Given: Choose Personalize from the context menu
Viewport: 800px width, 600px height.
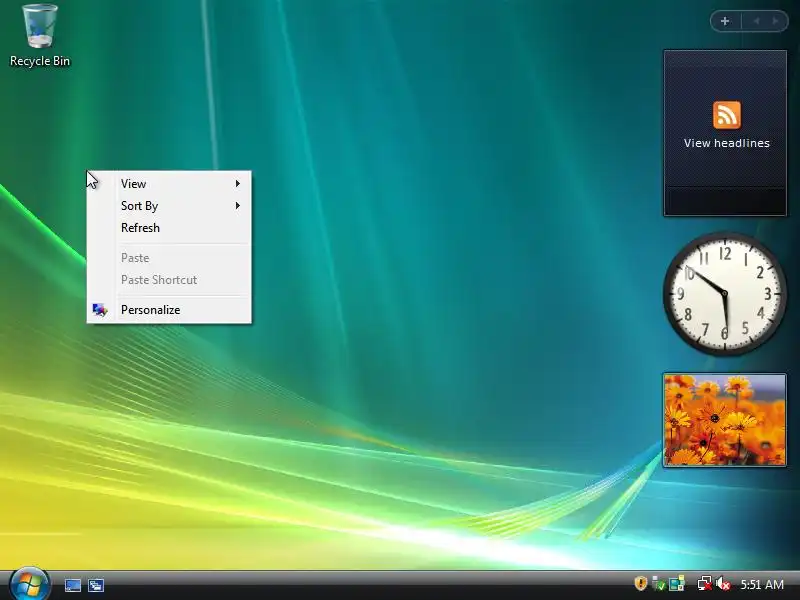Looking at the screenshot, I should tap(169, 310).
